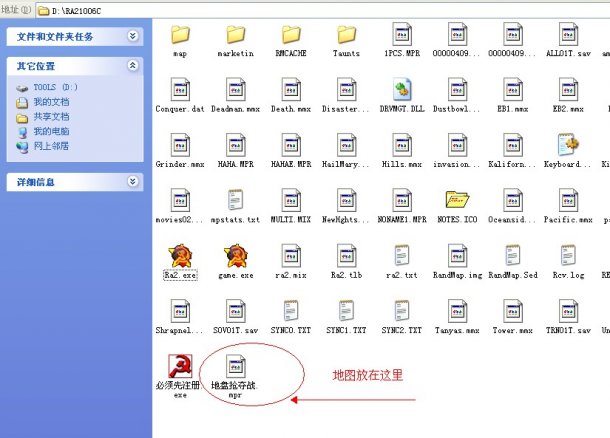Collapse the 其它位置 panel

(x=133, y=66)
